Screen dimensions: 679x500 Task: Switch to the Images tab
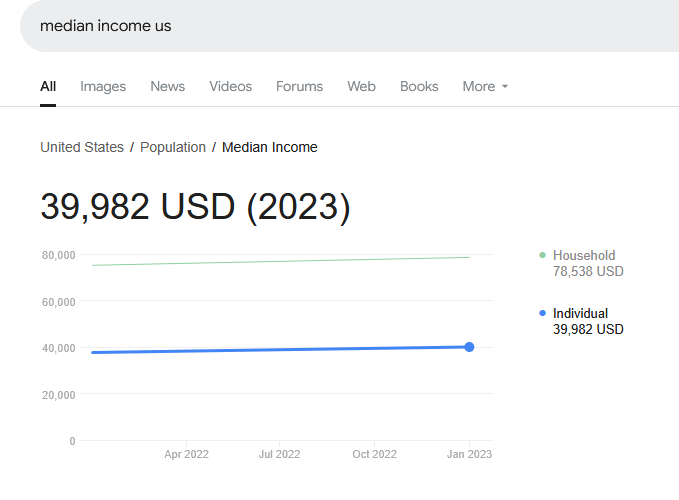103,86
